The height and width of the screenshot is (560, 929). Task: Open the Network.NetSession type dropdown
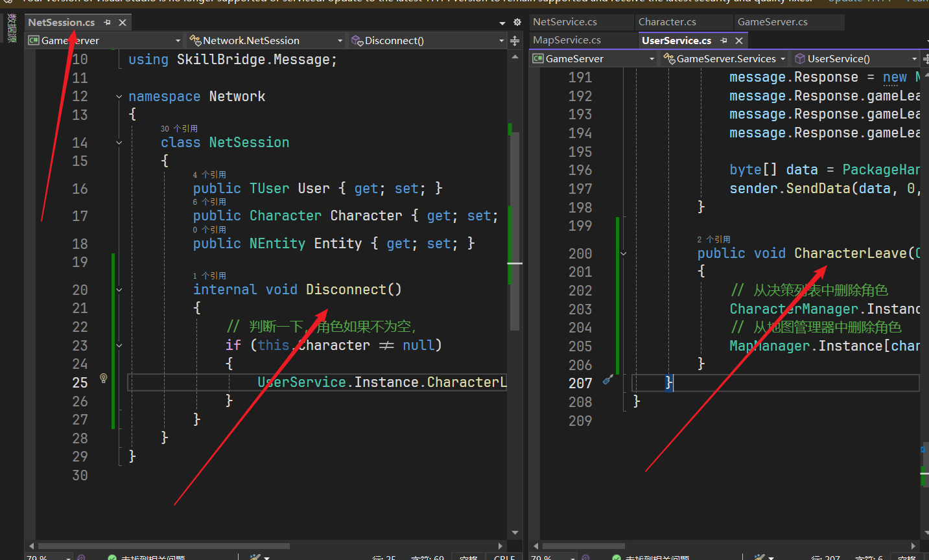point(340,41)
